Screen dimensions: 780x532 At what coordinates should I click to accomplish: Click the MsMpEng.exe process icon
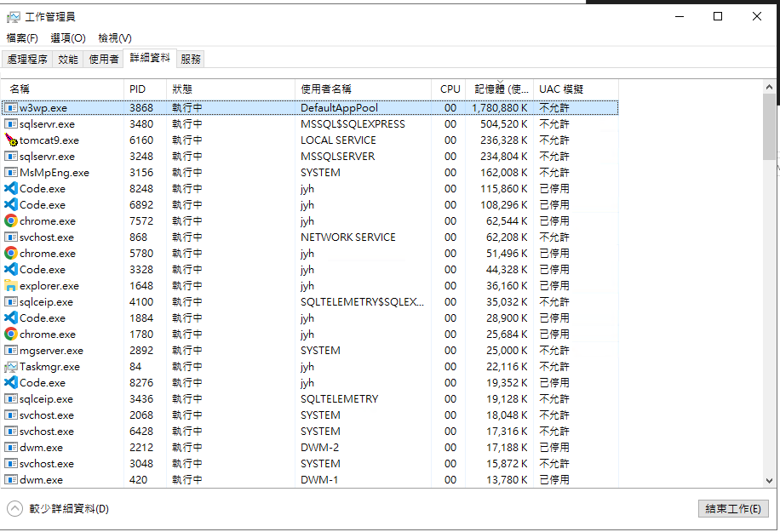(x=11, y=173)
